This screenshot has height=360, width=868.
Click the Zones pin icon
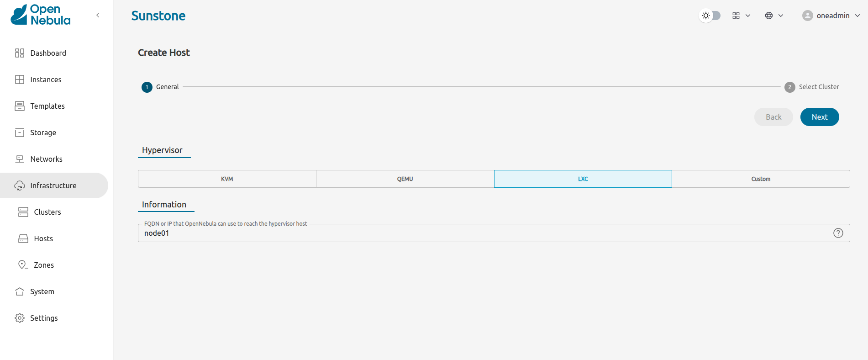click(x=23, y=265)
